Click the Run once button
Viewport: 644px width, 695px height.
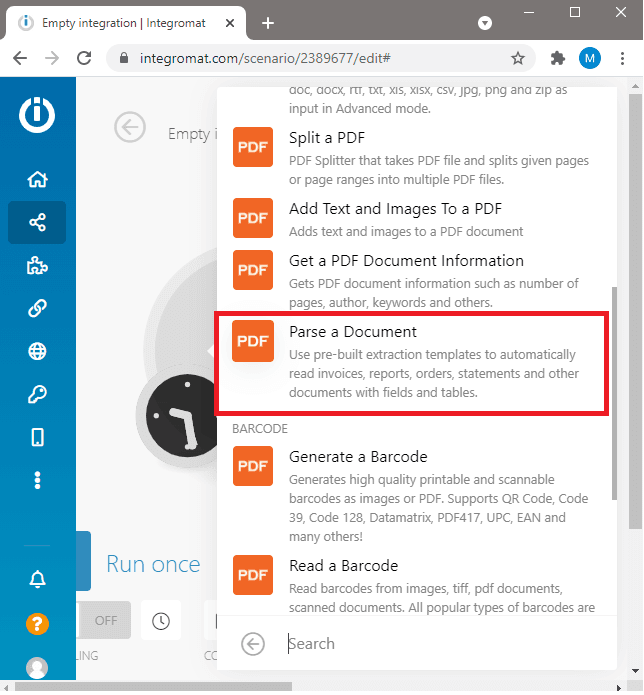152,564
